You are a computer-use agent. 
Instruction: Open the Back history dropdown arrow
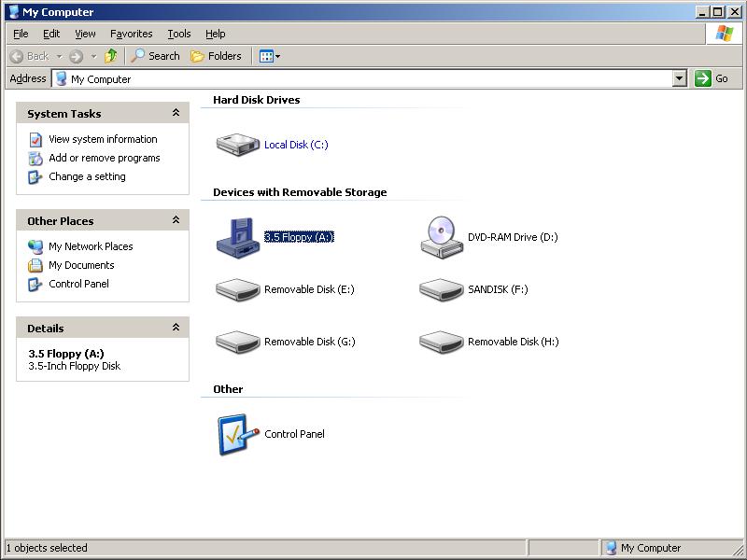click(60, 56)
